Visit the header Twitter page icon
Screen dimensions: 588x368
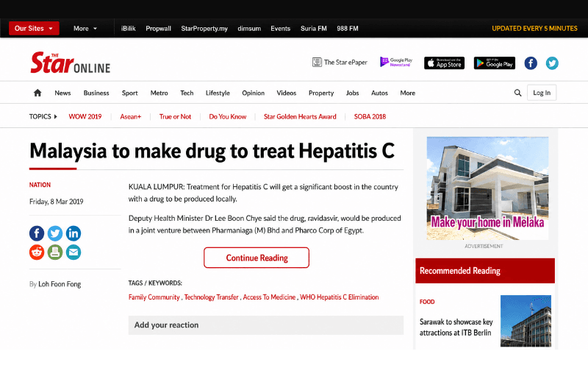[552, 63]
